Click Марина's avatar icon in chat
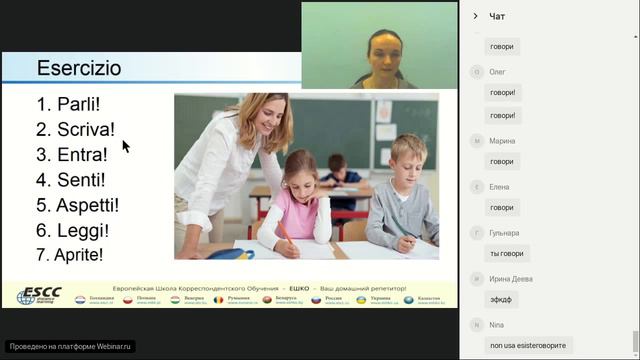This screenshot has width=640, height=360. [x=476, y=141]
